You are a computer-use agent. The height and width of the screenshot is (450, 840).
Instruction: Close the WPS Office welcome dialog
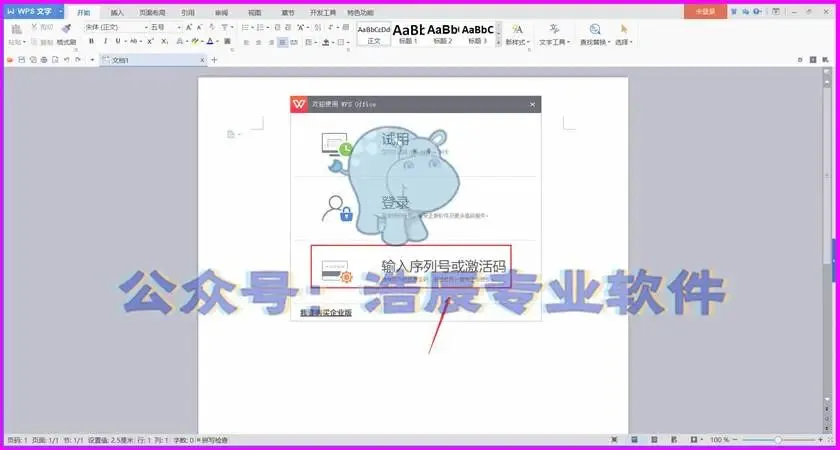pos(532,104)
